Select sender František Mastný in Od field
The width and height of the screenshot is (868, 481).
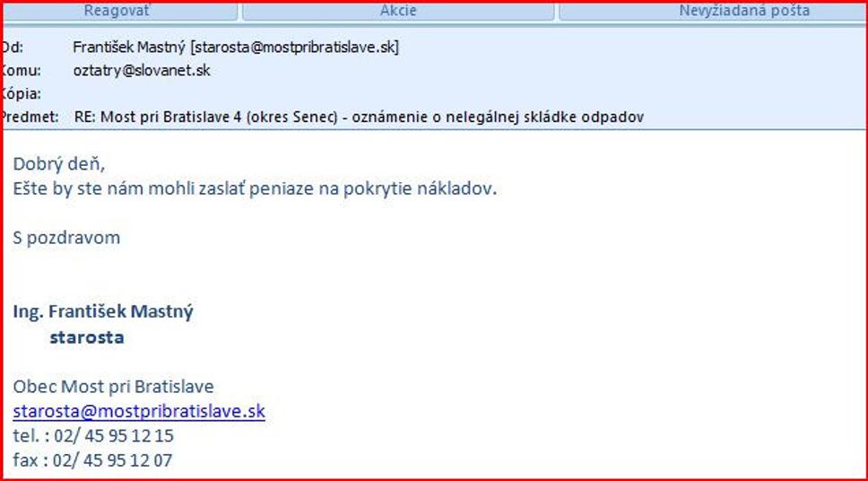pyautogui.click(x=236, y=47)
